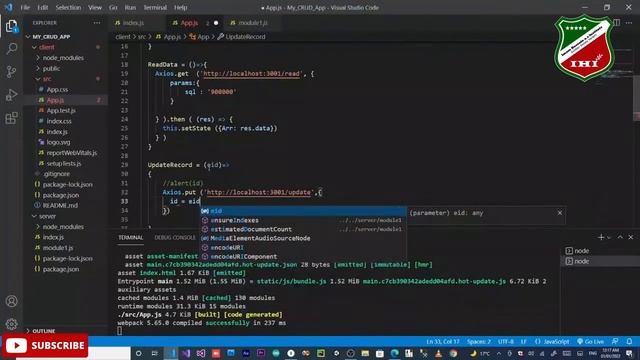Open the Help menu
Screen dimensions: 640x360
(x=180, y=7)
